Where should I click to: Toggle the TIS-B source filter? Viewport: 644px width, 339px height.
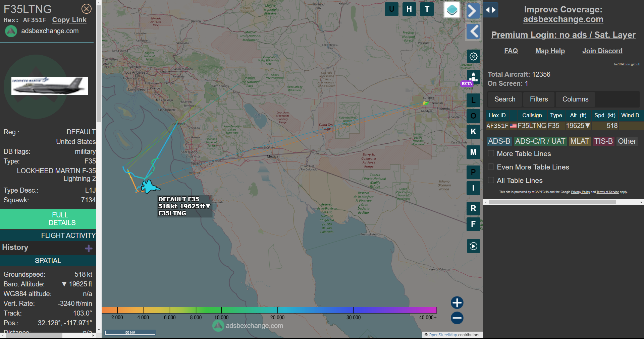pos(603,141)
